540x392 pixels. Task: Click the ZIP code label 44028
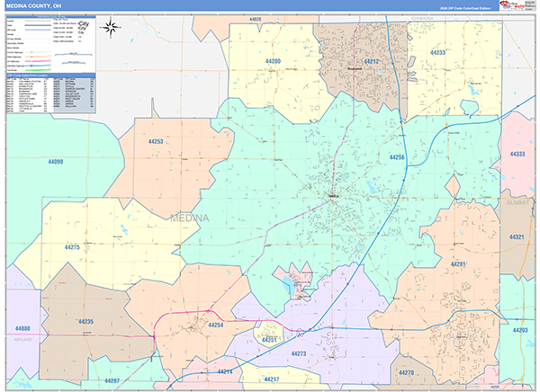click(256, 19)
